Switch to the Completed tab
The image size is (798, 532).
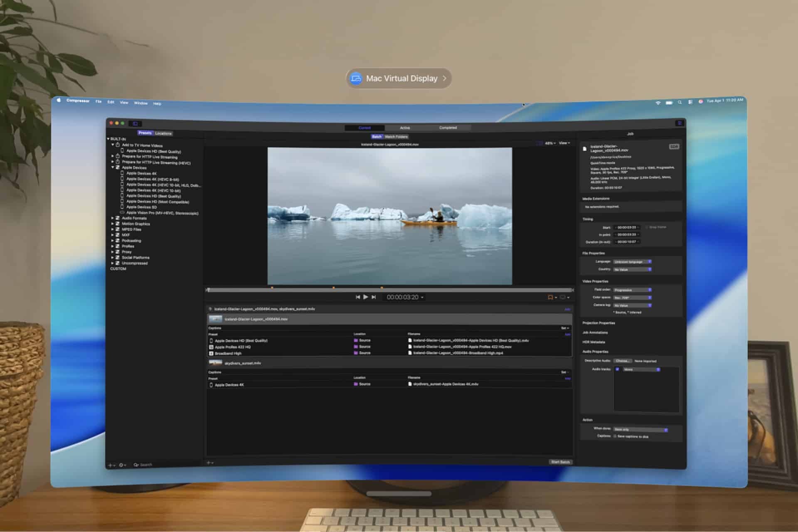pos(448,128)
